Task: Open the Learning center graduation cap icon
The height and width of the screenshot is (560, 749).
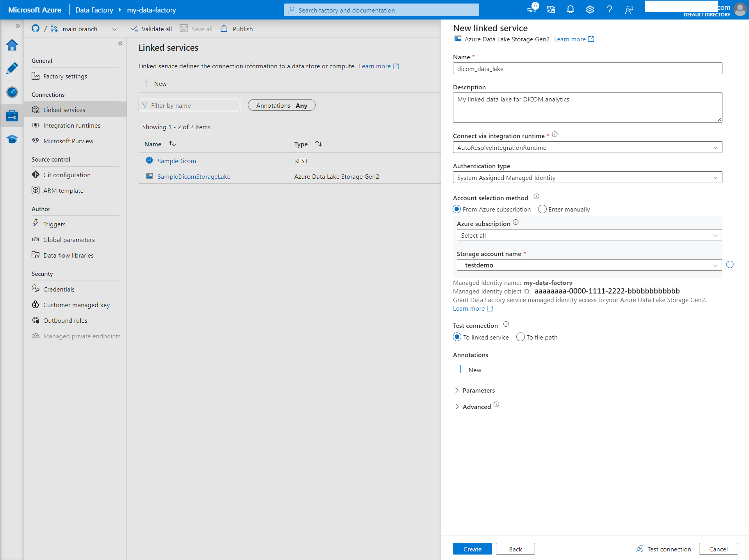Action: click(x=12, y=139)
